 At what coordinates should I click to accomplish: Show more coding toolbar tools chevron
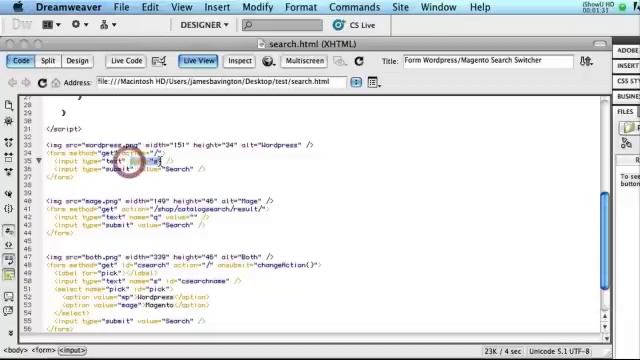(10, 333)
